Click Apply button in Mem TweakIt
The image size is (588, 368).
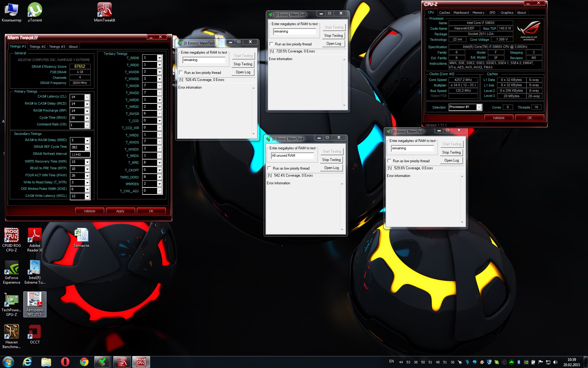click(x=120, y=211)
